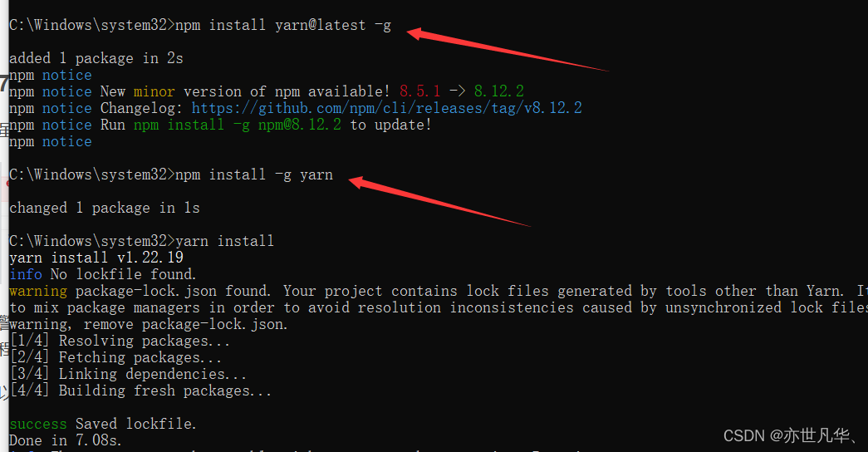
Task: Click the red 8.5.1 version number
Action: [x=419, y=91]
